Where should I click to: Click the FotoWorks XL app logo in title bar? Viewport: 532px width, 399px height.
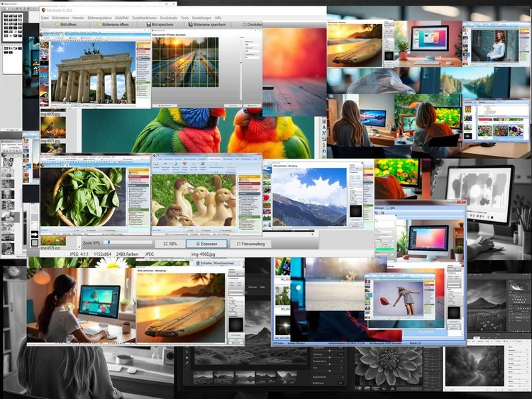point(43,10)
